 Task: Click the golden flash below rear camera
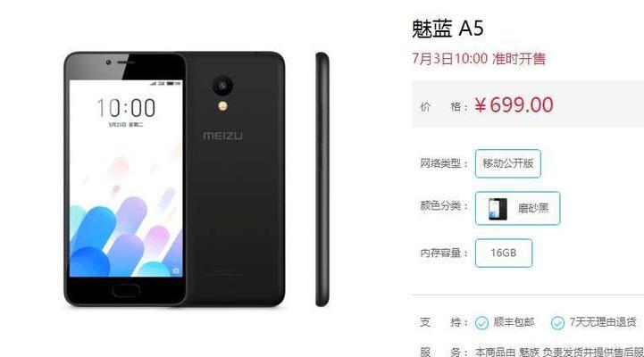(222, 106)
